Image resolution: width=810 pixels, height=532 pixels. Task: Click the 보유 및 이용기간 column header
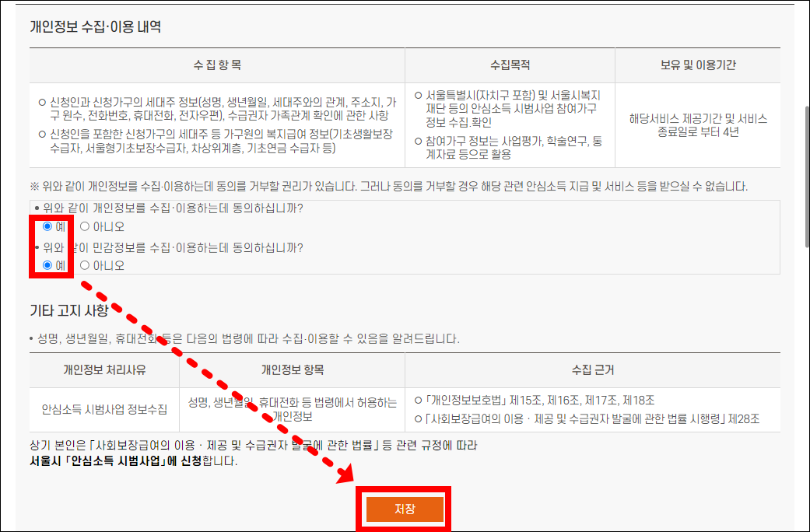coord(697,65)
